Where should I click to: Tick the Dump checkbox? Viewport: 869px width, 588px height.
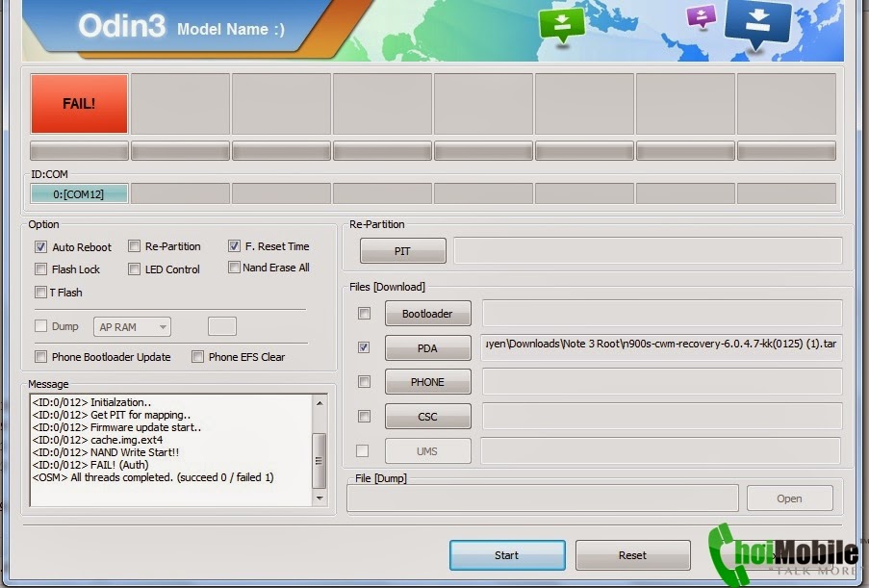40,326
